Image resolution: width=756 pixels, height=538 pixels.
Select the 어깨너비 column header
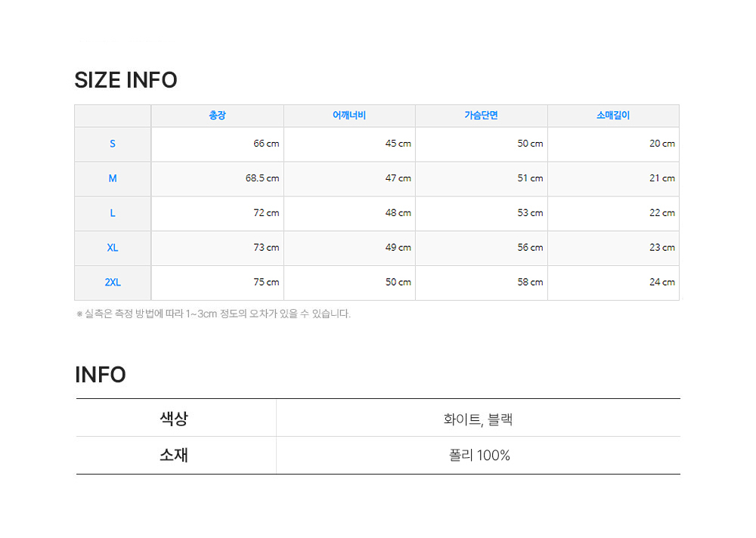pyautogui.click(x=349, y=116)
